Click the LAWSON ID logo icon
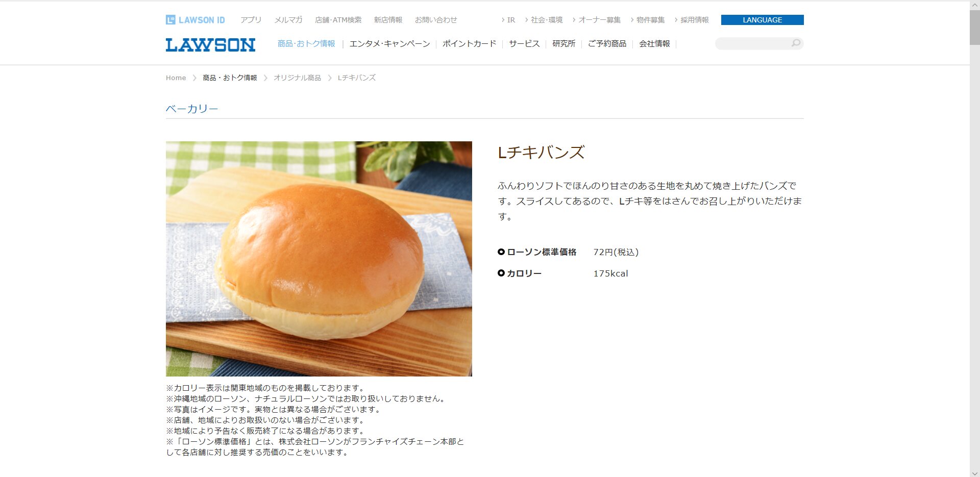980x477 pixels. point(170,20)
